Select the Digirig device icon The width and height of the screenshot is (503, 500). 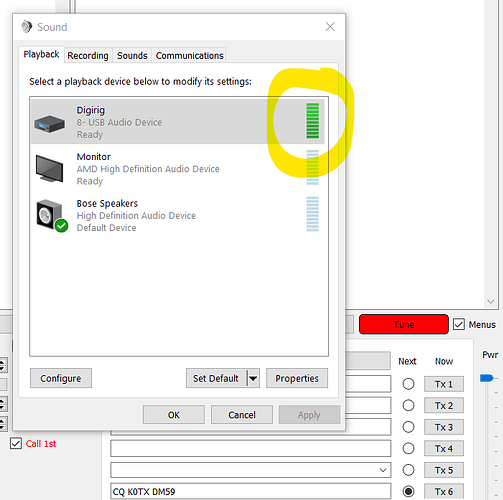[49, 124]
